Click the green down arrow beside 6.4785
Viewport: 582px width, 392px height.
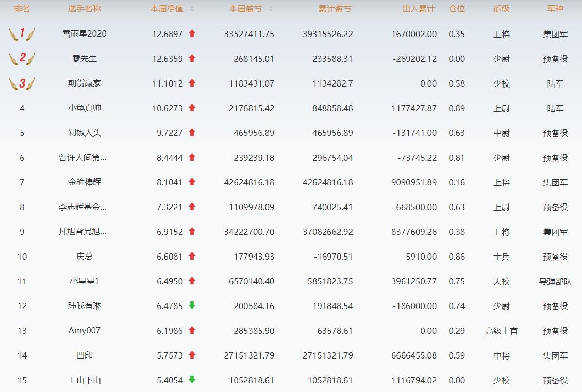(x=192, y=305)
